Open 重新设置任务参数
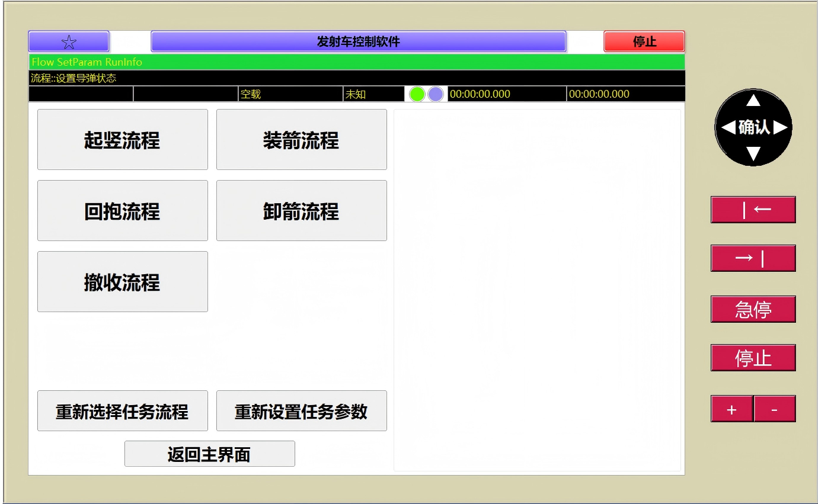This screenshot has height=504, width=818. click(x=301, y=411)
